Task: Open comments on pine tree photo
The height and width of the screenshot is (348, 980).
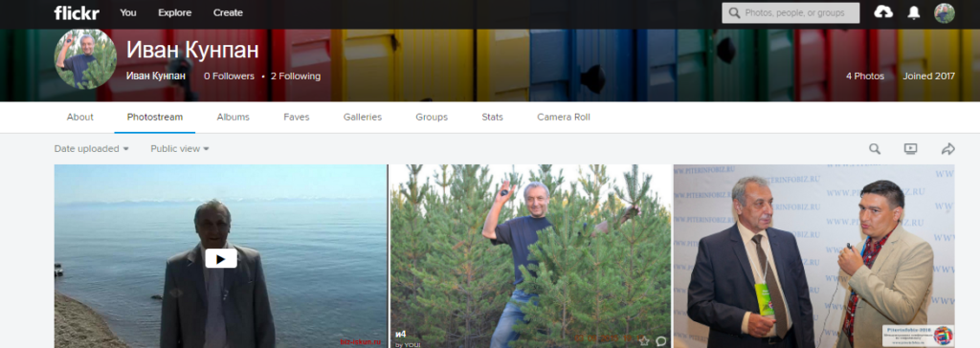Action: pos(661,340)
